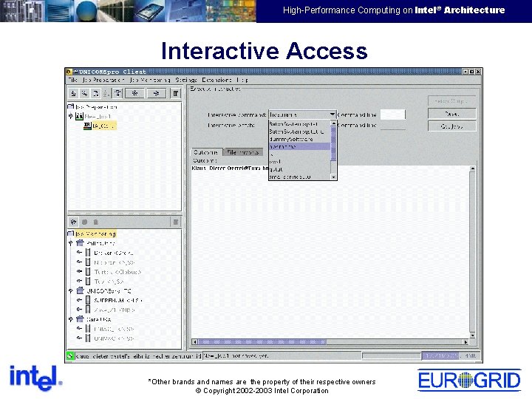
Task: Click the command list scrollbar down arrow
Action: pos(333,177)
